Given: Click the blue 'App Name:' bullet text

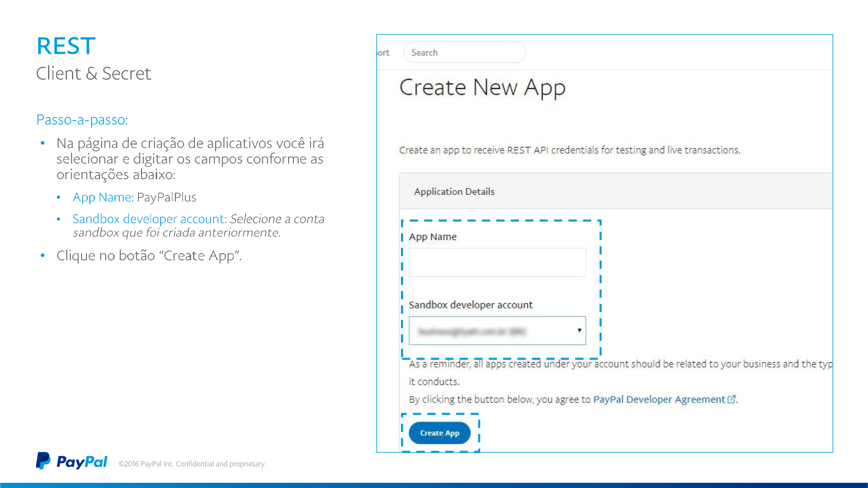Looking at the screenshot, I should tap(103, 197).
